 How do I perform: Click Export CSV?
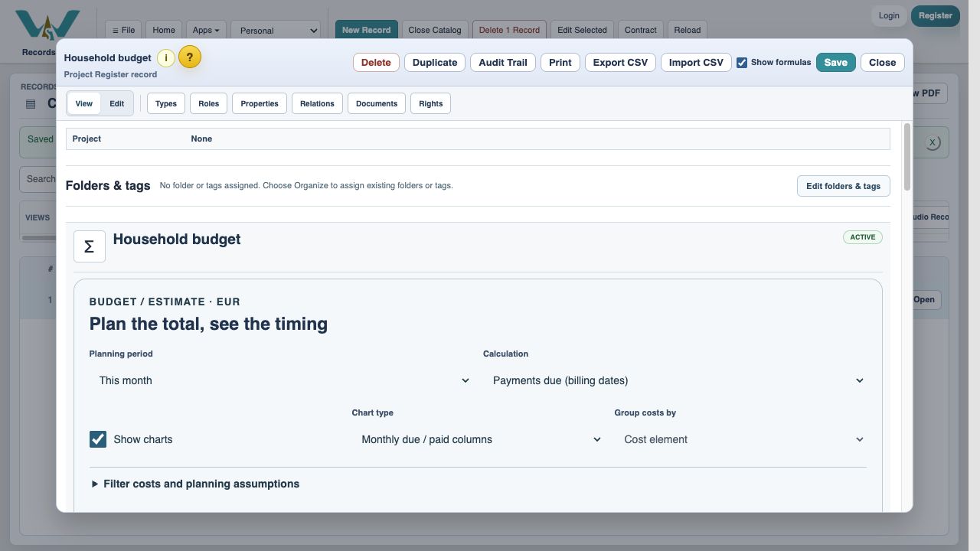point(620,63)
